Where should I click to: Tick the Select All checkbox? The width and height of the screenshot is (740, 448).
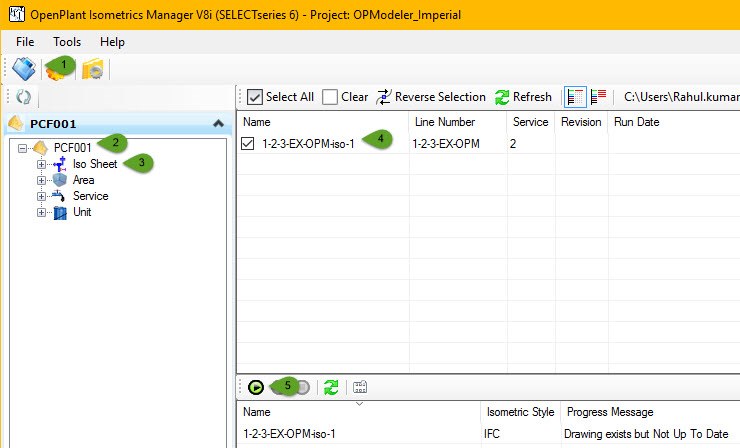point(254,97)
